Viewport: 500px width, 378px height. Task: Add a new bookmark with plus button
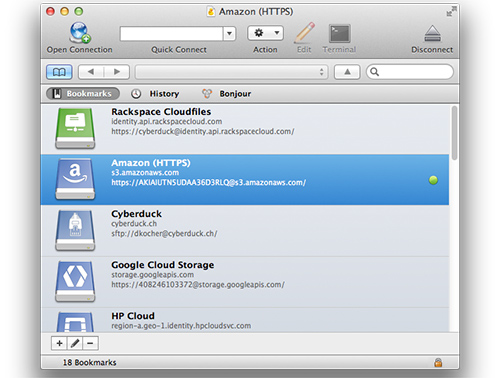[59, 343]
